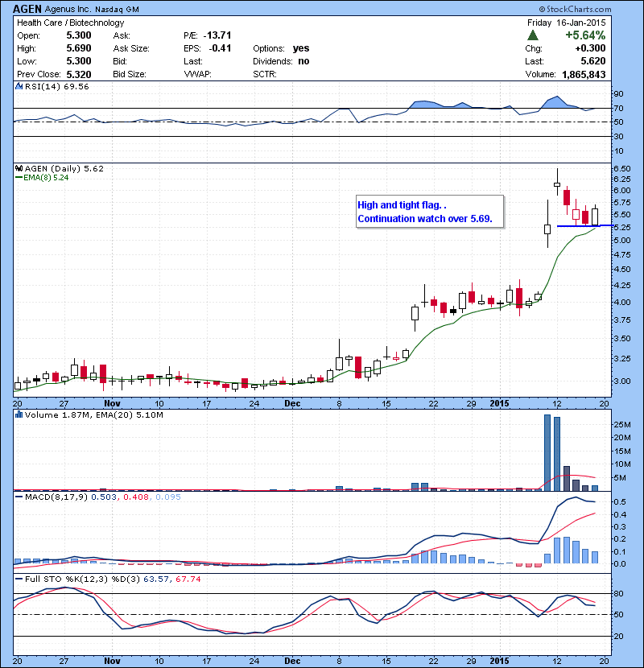644x668 pixels.
Task: Click the 'Continuation watch over 5.69.' annotation line
Action: coord(425,219)
